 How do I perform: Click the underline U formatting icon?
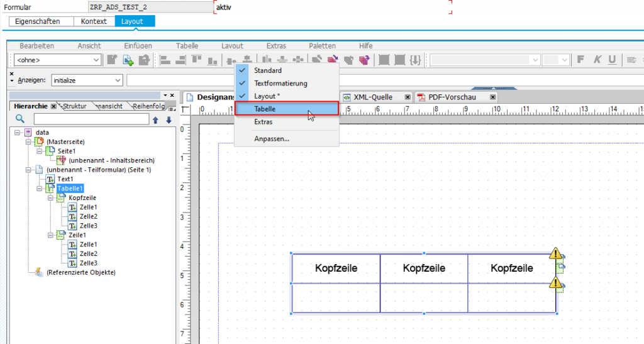tap(611, 60)
